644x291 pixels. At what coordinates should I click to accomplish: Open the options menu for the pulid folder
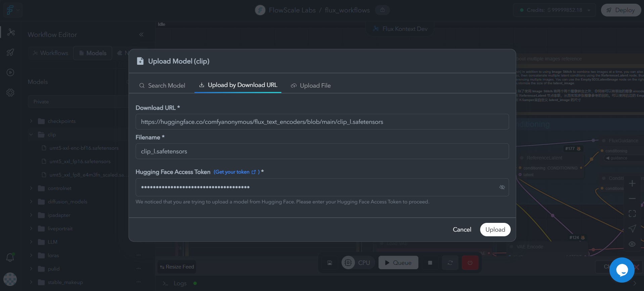(139, 269)
